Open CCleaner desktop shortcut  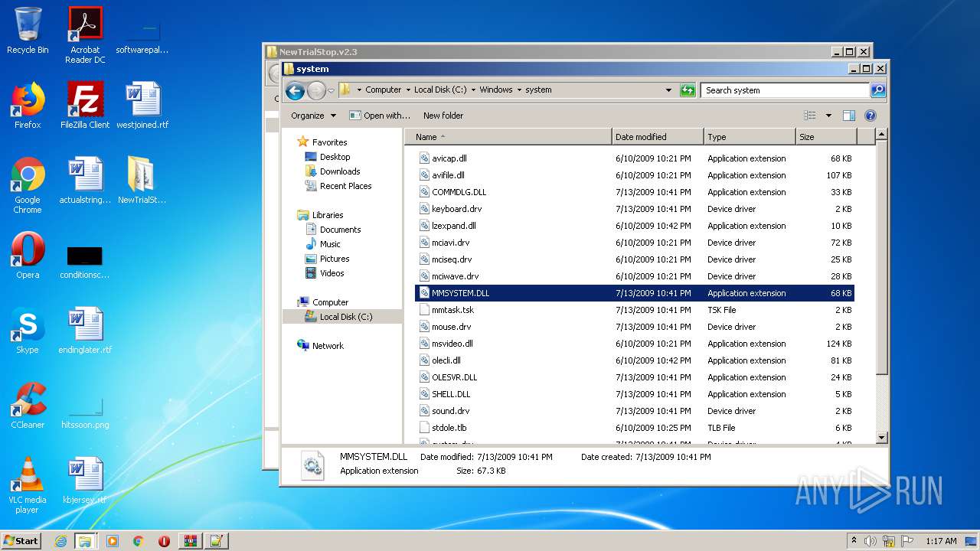coord(28,406)
